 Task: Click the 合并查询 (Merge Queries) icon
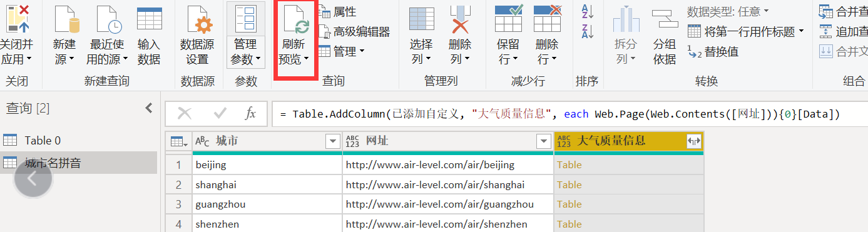[826, 11]
